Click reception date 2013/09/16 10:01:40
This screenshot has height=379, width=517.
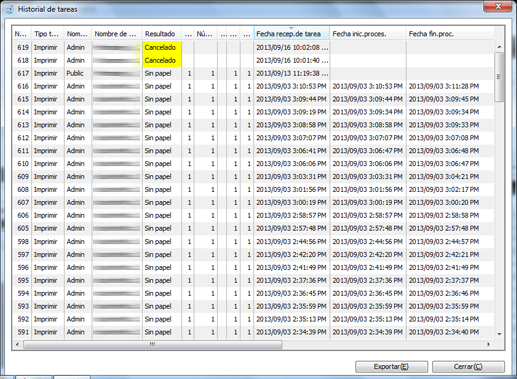click(292, 60)
